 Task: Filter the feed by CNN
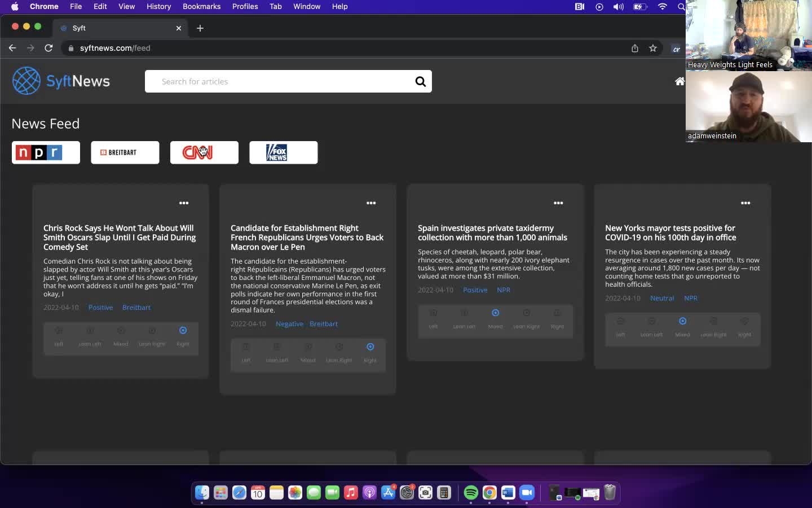[x=204, y=152]
